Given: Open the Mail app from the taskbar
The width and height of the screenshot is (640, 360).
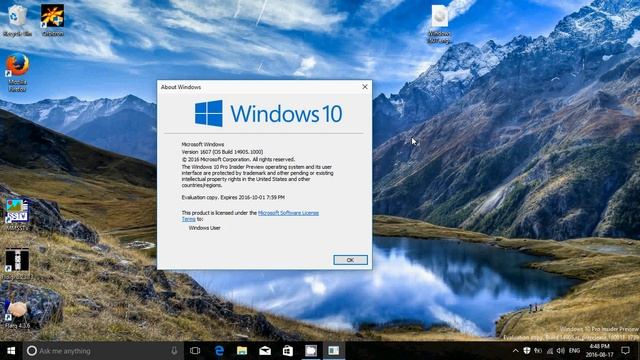Looking at the screenshot, I should click(265, 351).
